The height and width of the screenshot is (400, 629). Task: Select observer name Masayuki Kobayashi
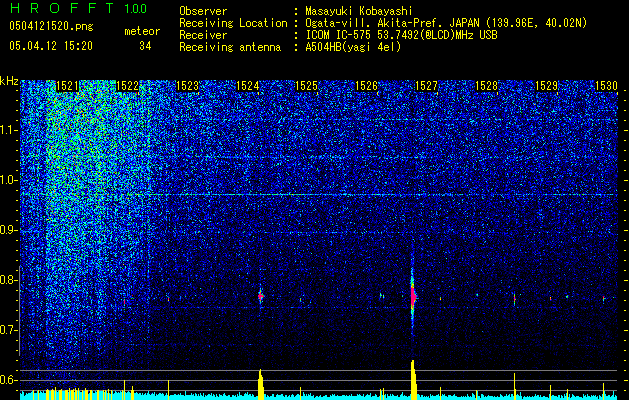tap(359, 11)
